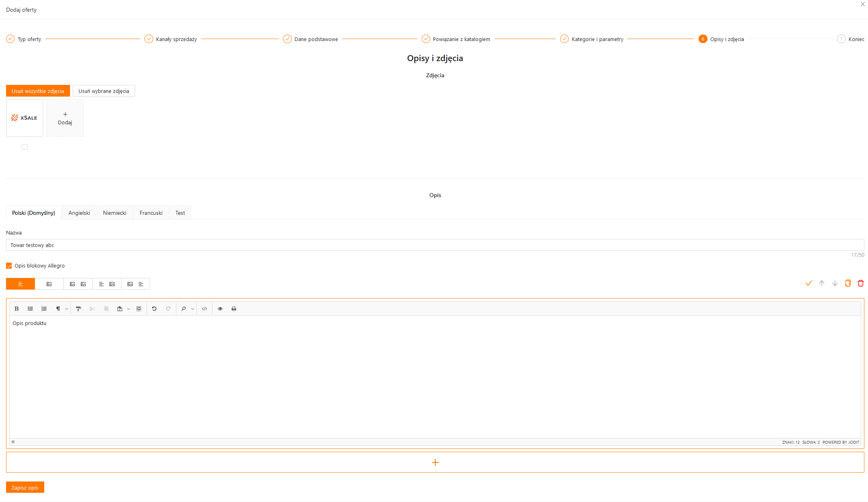Switch to the Angielski language tab
The image size is (868, 502).
(x=79, y=213)
